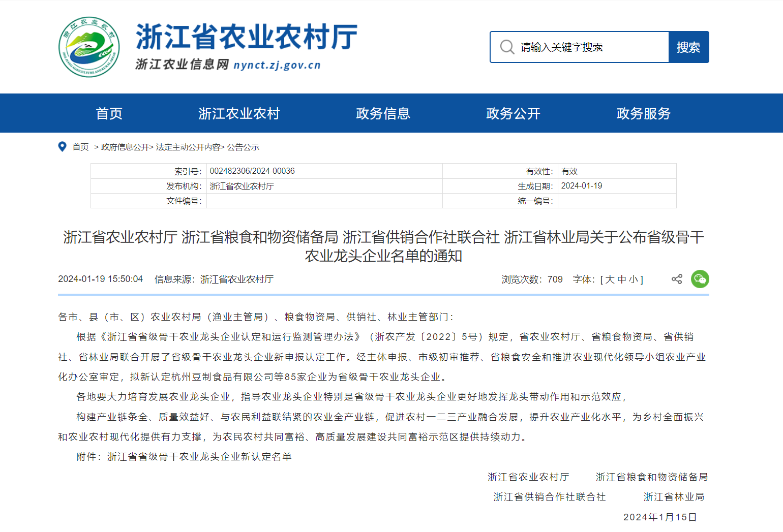Viewport: 783px width, 532px height.
Task: Click the 文件编号 label cell
Action: click(149, 201)
